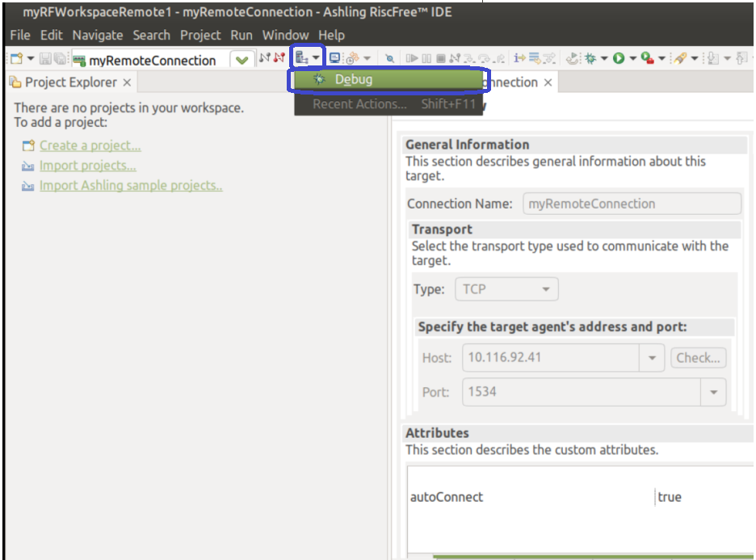Open the Help menu
This screenshot has width=756, height=560.
(331, 36)
